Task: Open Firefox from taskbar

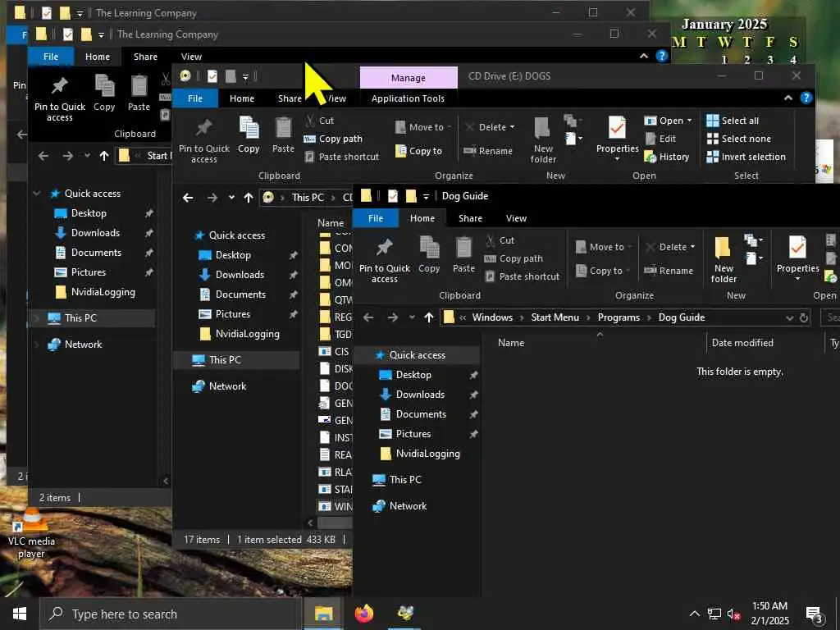Action: click(364, 614)
